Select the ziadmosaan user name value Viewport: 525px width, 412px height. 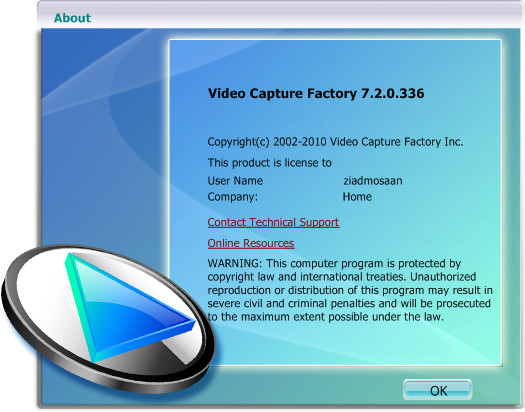tap(373, 181)
